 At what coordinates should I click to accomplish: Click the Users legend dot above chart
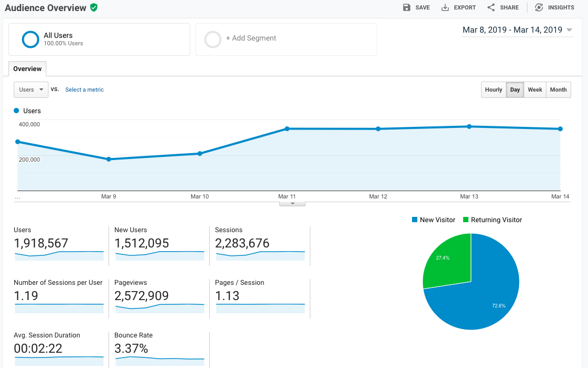[16, 111]
